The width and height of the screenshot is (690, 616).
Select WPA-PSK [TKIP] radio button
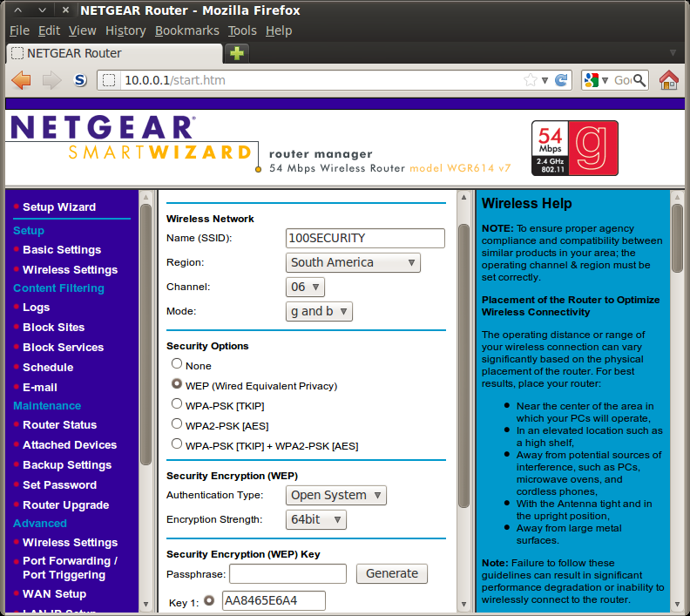coord(177,403)
